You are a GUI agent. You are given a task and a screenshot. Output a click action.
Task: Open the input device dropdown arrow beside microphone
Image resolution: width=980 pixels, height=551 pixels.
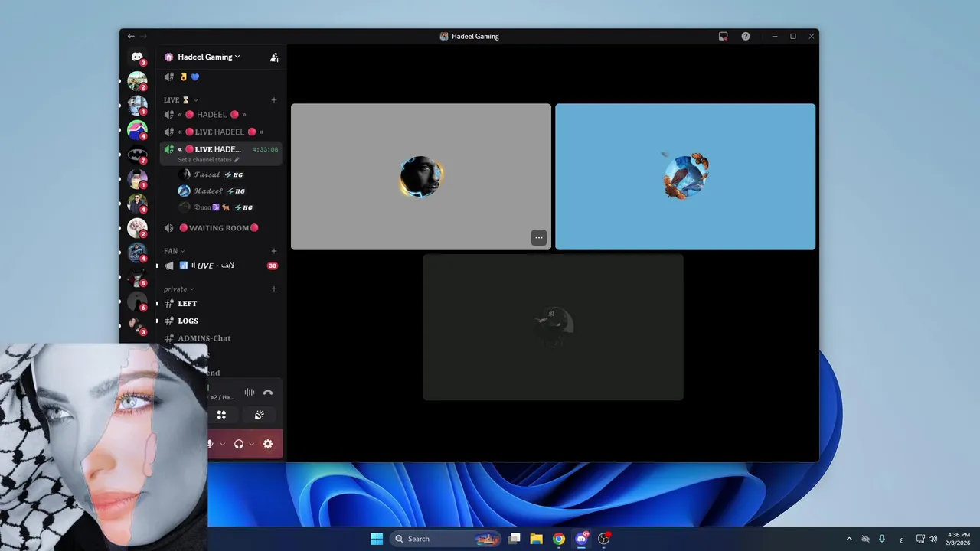click(223, 444)
